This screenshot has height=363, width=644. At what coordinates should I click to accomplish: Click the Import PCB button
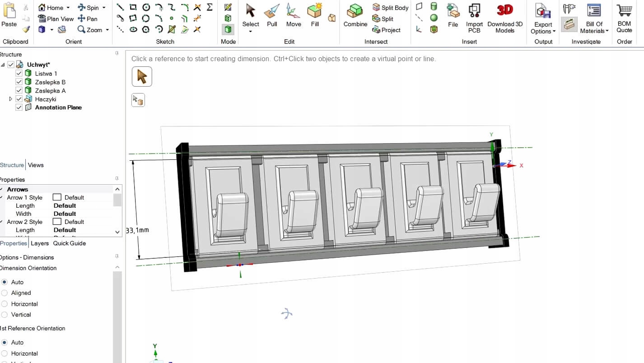tap(474, 18)
